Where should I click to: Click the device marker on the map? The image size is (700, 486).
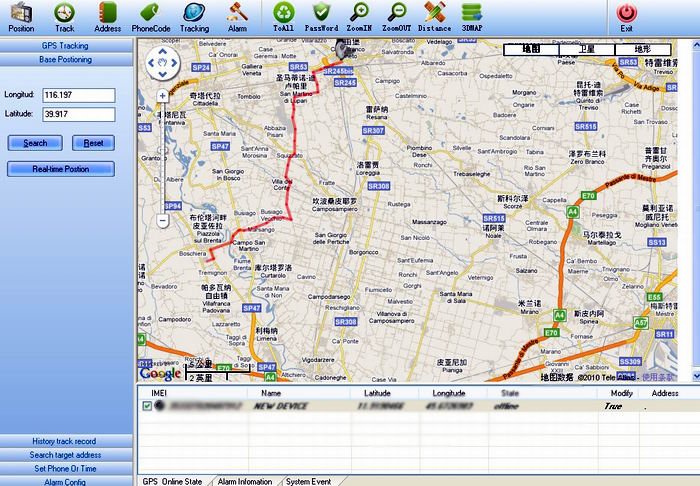(343, 50)
